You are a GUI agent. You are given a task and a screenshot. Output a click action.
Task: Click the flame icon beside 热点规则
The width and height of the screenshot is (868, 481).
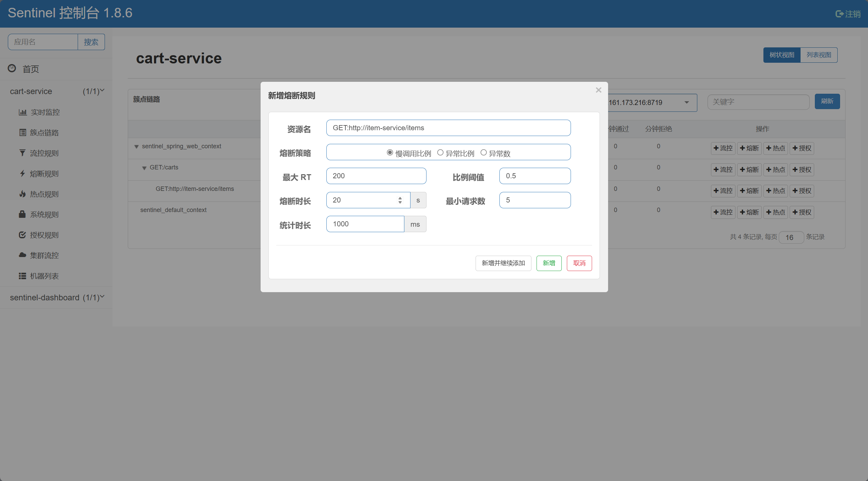tap(22, 194)
